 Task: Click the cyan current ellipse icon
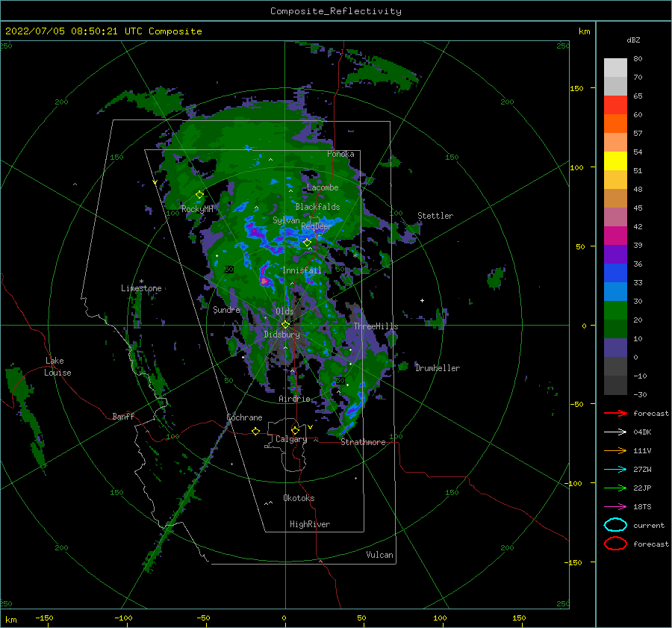(x=615, y=525)
